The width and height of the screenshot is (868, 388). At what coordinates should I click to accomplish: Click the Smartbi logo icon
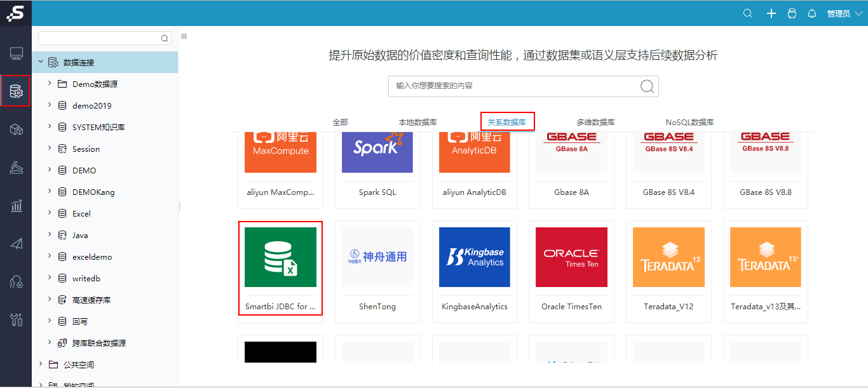(15, 13)
